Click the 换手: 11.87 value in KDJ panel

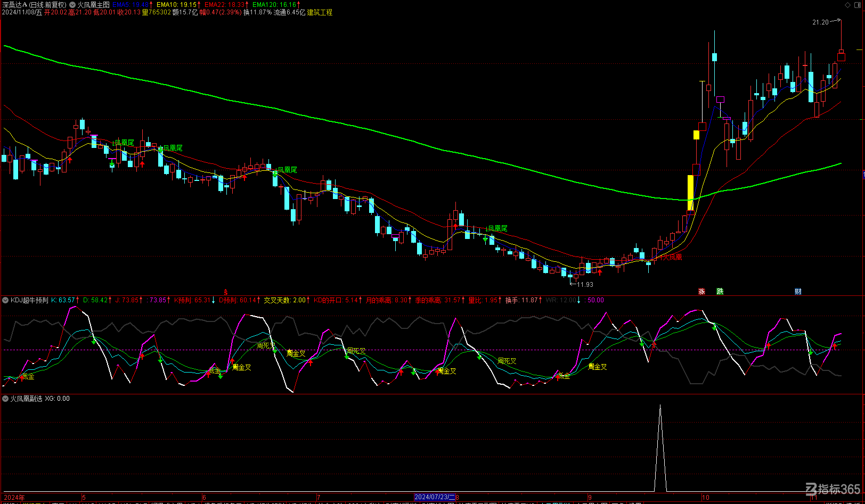[x=521, y=300]
